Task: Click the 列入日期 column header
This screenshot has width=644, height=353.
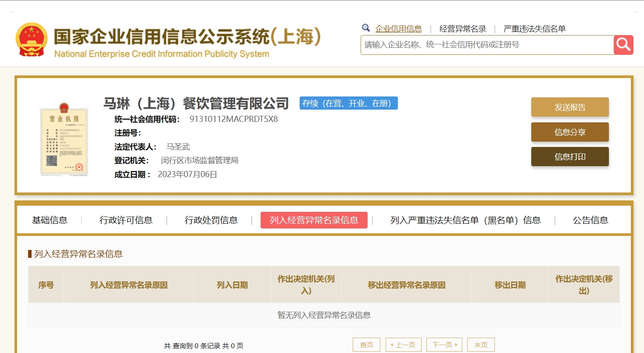Action: [x=233, y=285]
